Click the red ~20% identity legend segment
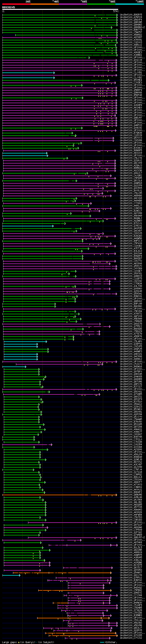Screen dimensions: 146x644 [16, 4]
